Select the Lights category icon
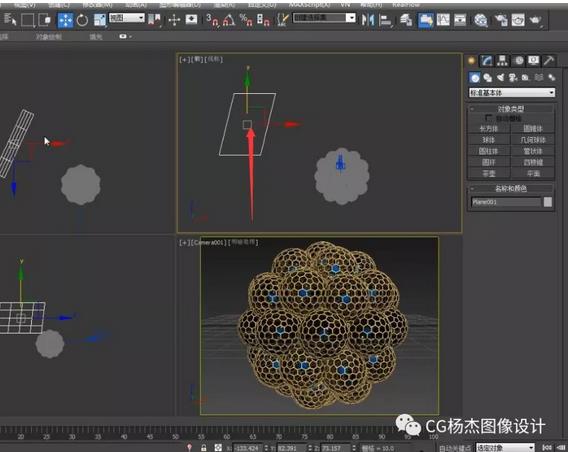The width and height of the screenshot is (568, 452). 501,77
